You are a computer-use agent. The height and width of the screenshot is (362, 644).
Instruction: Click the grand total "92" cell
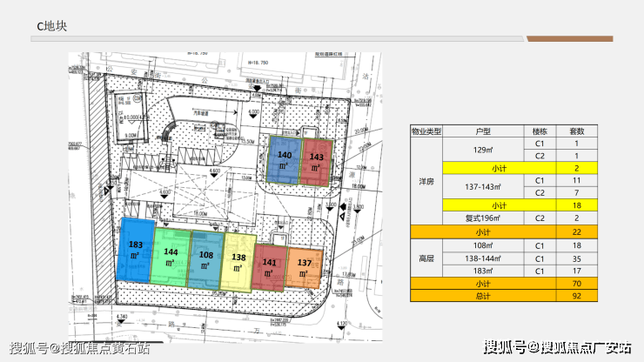pos(577,296)
